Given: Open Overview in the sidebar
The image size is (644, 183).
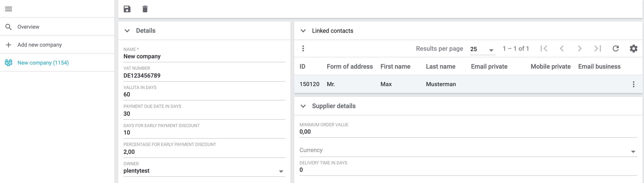Looking at the screenshot, I should [x=28, y=27].
